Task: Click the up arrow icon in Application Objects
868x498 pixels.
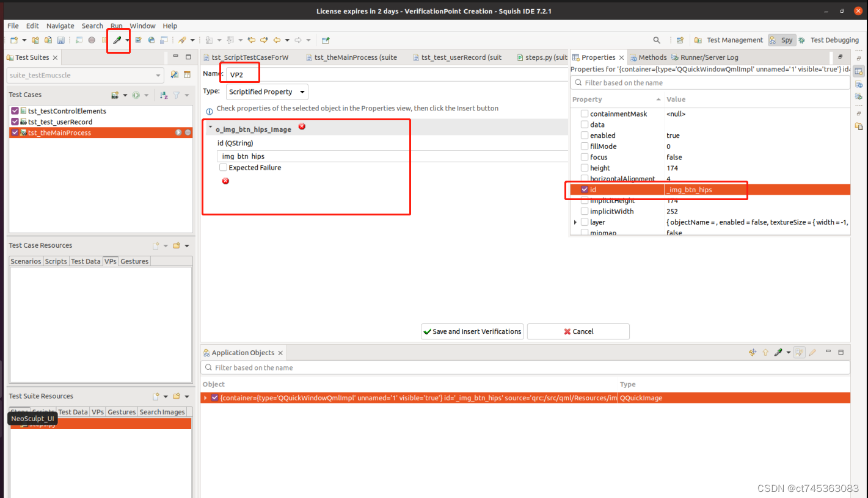Action: pos(765,353)
